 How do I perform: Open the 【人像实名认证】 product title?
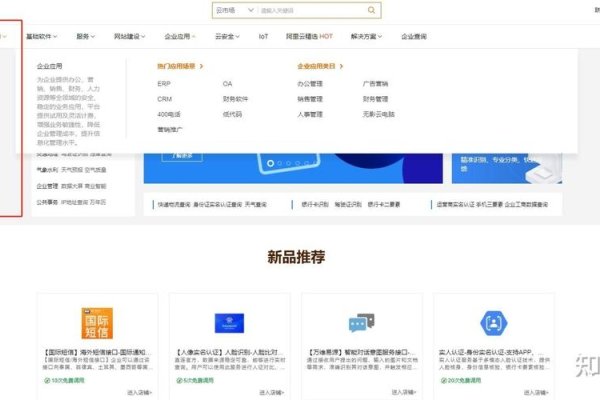pos(229,352)
